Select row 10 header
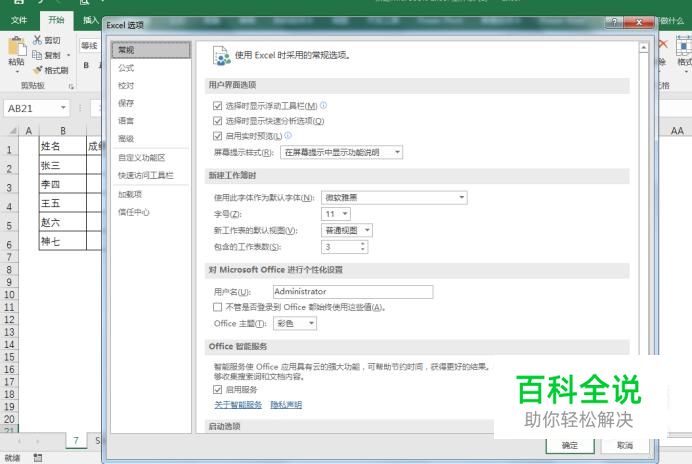 click(x=9, y=294)
